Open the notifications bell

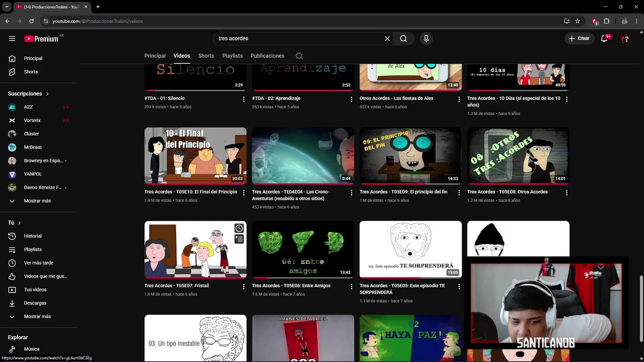[604, 38]
